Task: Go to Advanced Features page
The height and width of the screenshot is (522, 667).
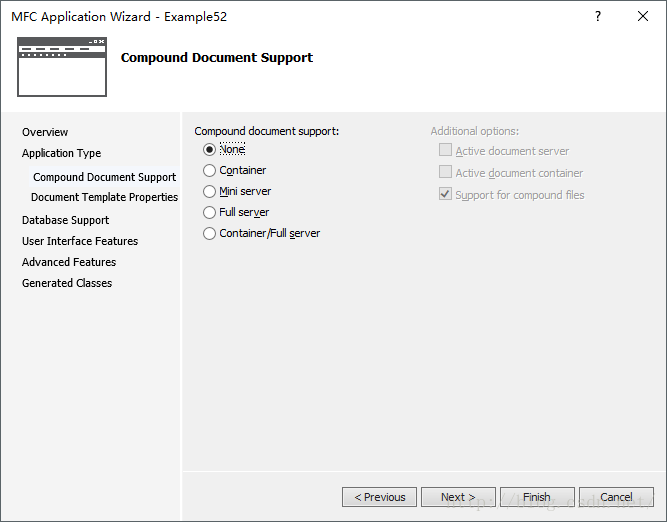Action: pos(69,262)
